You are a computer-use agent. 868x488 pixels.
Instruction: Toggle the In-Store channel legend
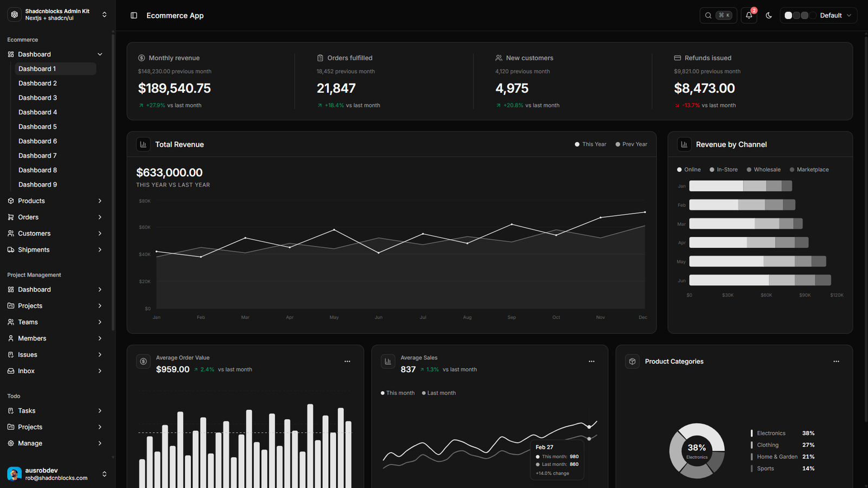click(x=724, y=170)
